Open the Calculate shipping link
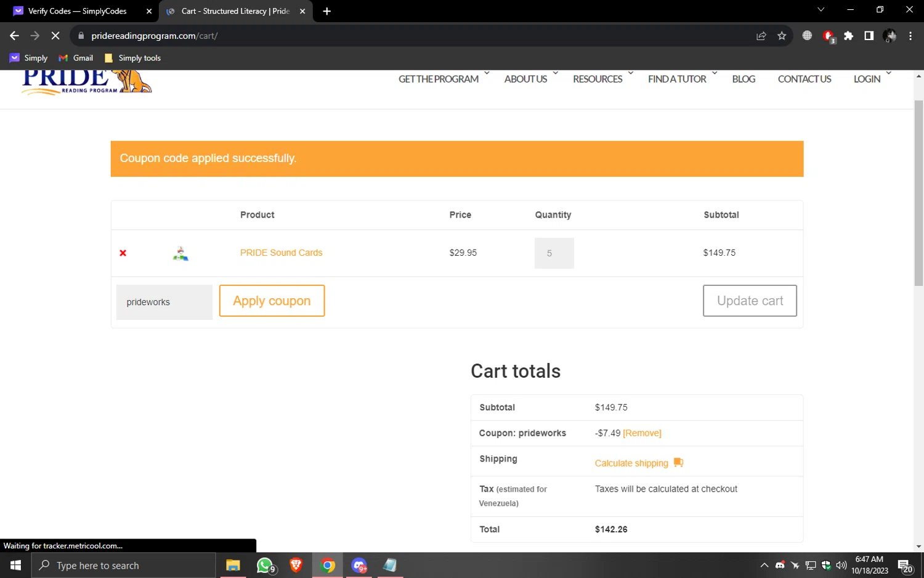This screenshot has width=924, height=578. (631, 463)
